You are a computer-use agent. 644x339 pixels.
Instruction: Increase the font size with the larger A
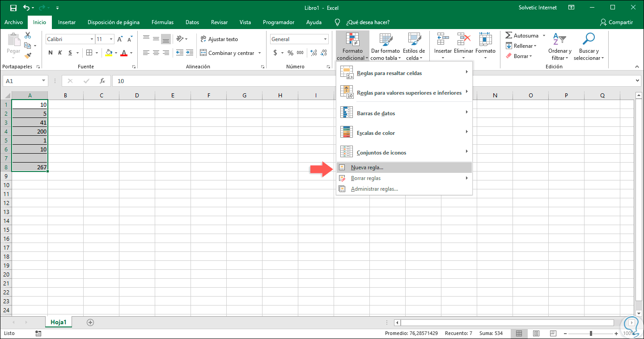(x=120, y=39)
